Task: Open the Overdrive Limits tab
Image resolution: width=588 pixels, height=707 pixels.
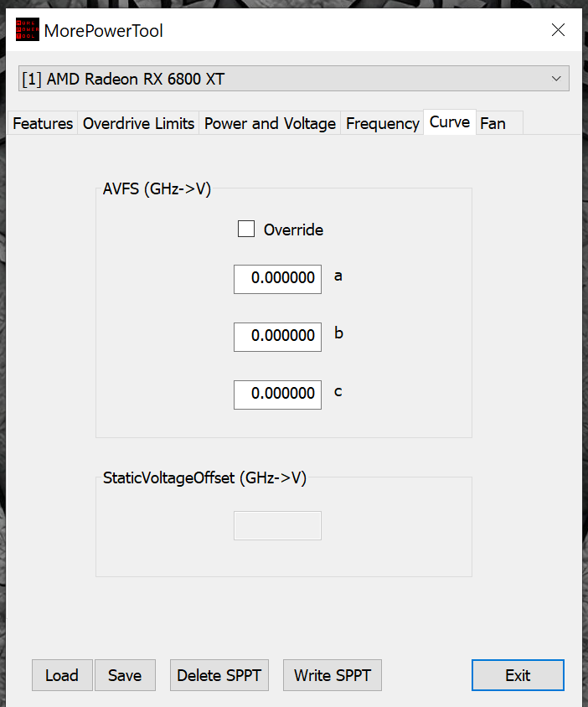Action: tap(138, 123)
